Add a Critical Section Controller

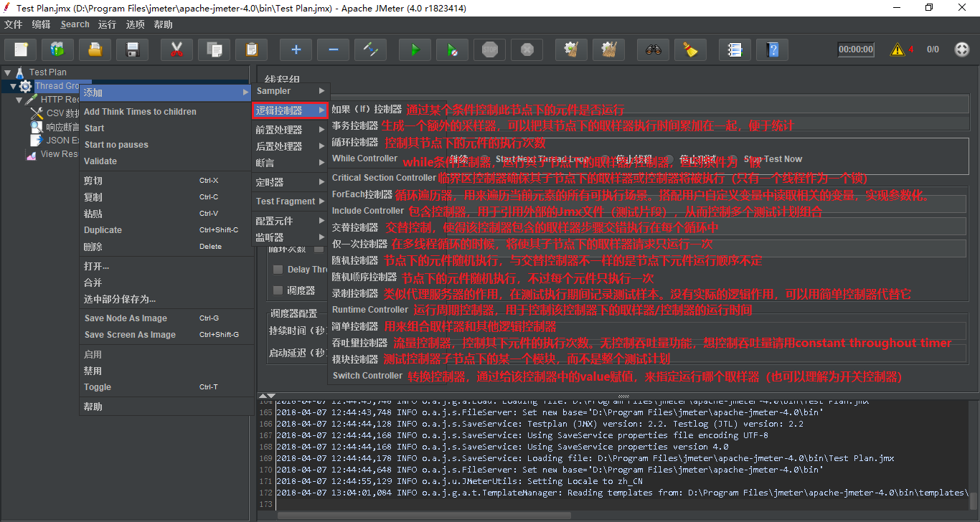point(384,177)
